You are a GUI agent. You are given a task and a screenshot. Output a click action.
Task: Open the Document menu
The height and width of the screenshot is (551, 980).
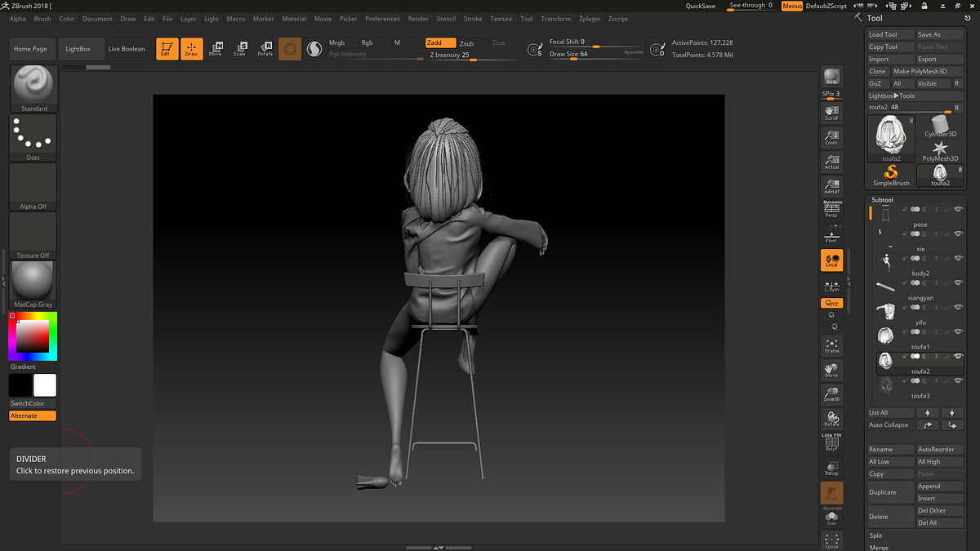pos(97,19)
